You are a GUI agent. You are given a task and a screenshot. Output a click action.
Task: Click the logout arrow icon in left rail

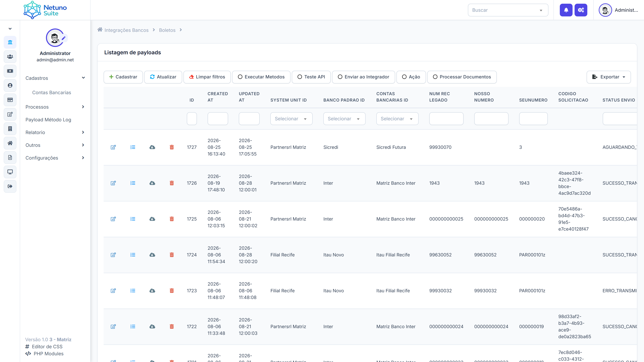coord(10,186)
